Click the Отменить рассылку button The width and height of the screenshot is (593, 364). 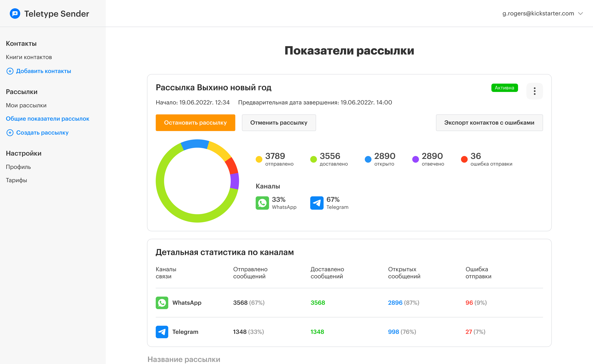click(279, 123)
